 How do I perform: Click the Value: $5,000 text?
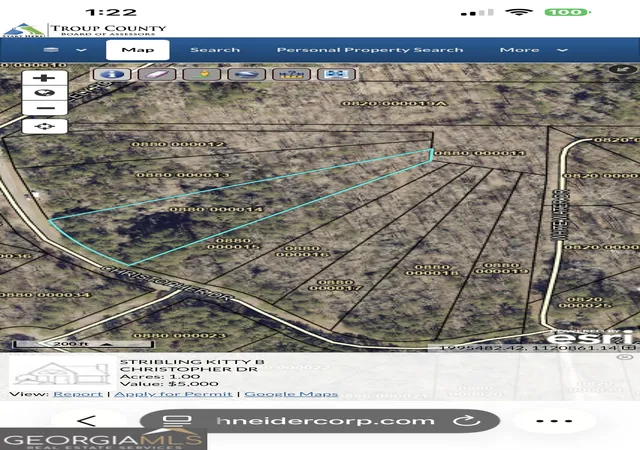169,384
